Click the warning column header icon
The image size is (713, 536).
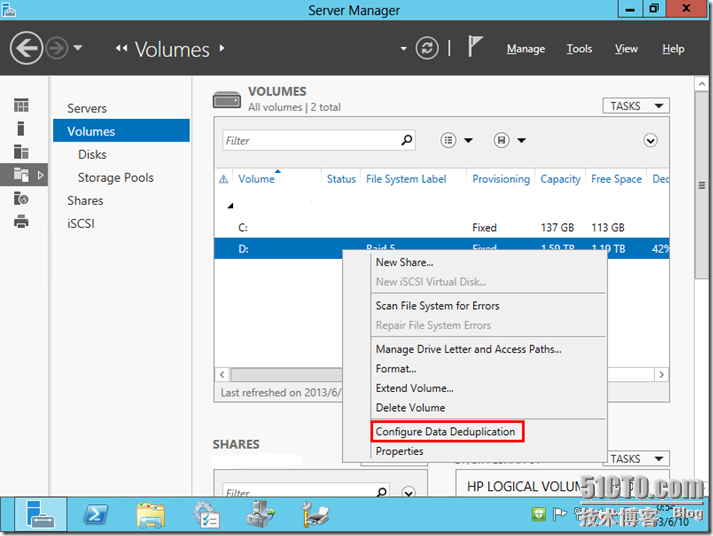pos(224,179)
